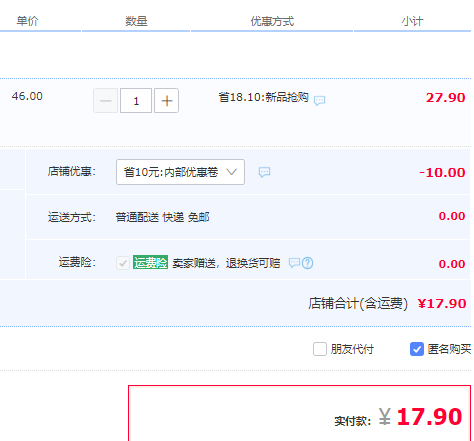The image size is (474, 441).
Task: Decrease quantity with the minus button
Action: [x=106, y=101]
